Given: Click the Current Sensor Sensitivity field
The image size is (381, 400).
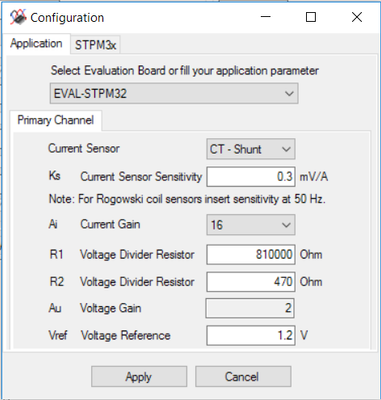Looking at the screenshot, I should [x=251, y=177].
